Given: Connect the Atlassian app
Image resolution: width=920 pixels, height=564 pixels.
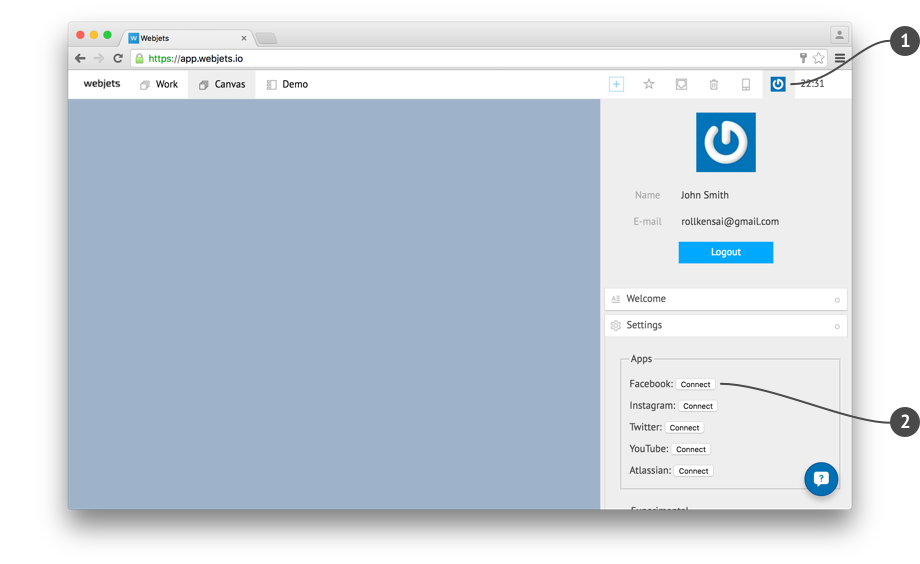Looking at the screenshot, I should 693,471.
